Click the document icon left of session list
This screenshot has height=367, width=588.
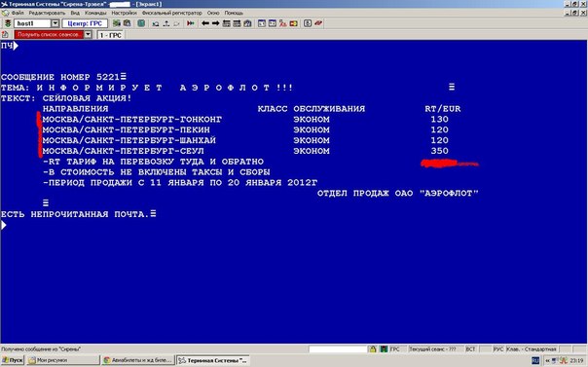(x=5, y=34)
